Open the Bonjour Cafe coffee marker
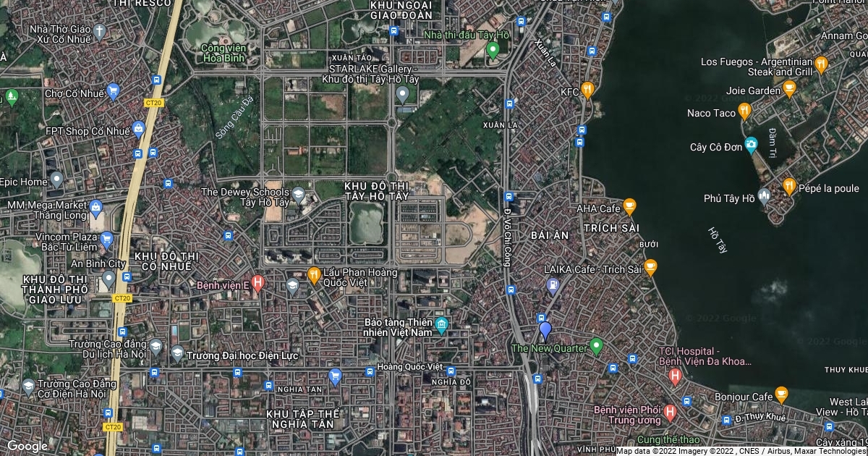Viewport: 868px width, 456px height. pos(781,394)
